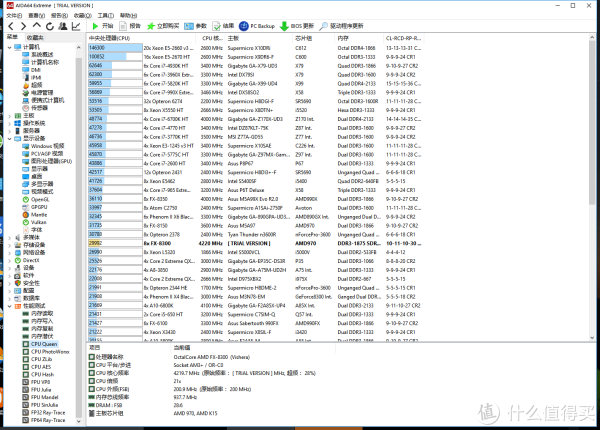600x430 pixels.
Task: Select the Mantle icon in the tree
Action: coord(26,215)
